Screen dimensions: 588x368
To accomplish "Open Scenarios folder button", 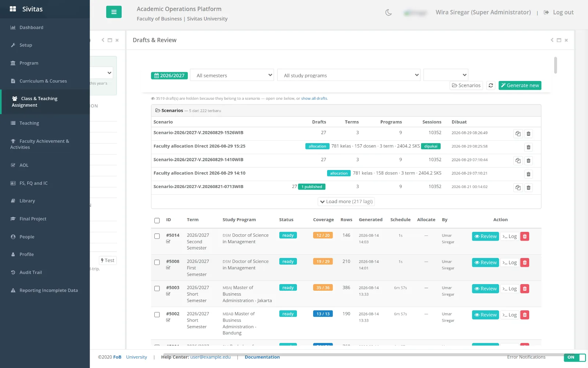I will 466,85.
